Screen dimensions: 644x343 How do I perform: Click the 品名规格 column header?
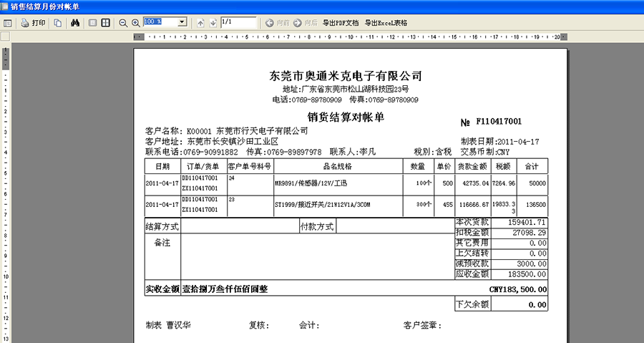[x=338, y=166]
